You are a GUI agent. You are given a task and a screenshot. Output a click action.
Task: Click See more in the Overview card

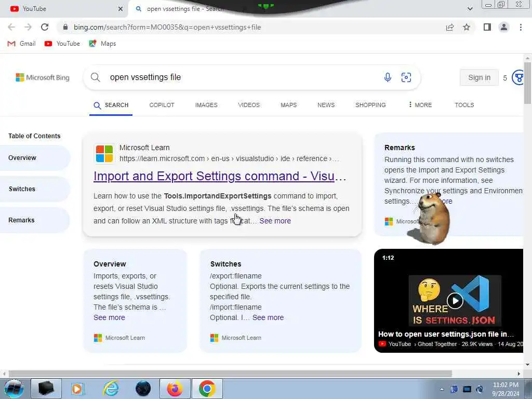tap(109, 317)
